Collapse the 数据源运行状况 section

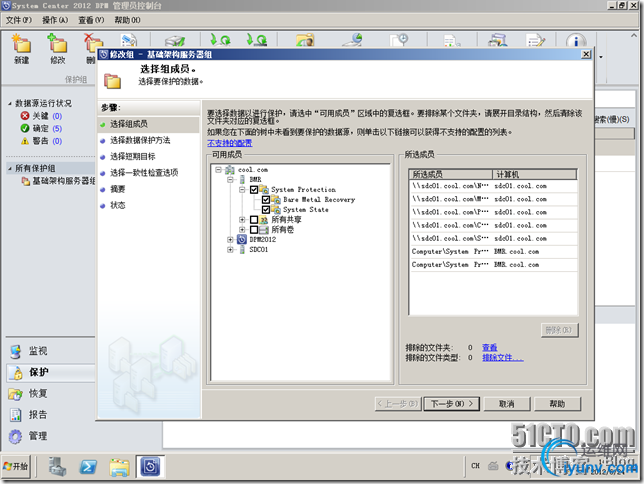pyautogui.click(x=10, y=104)
